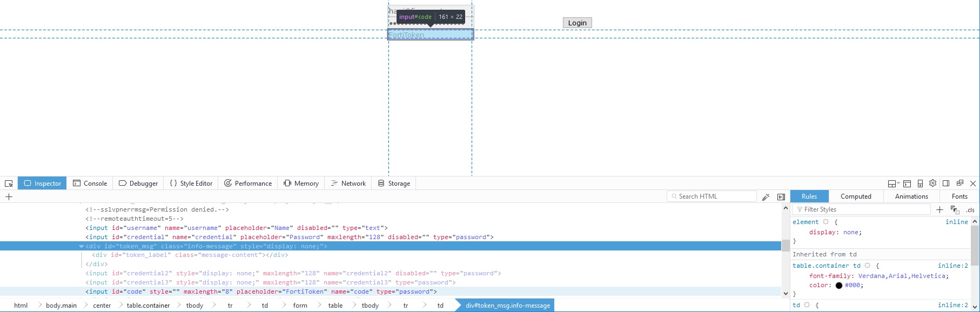Show devtools in separate window
Viewport: 980px width, 312px height.
pyautogui.click(x=960, y=184)
